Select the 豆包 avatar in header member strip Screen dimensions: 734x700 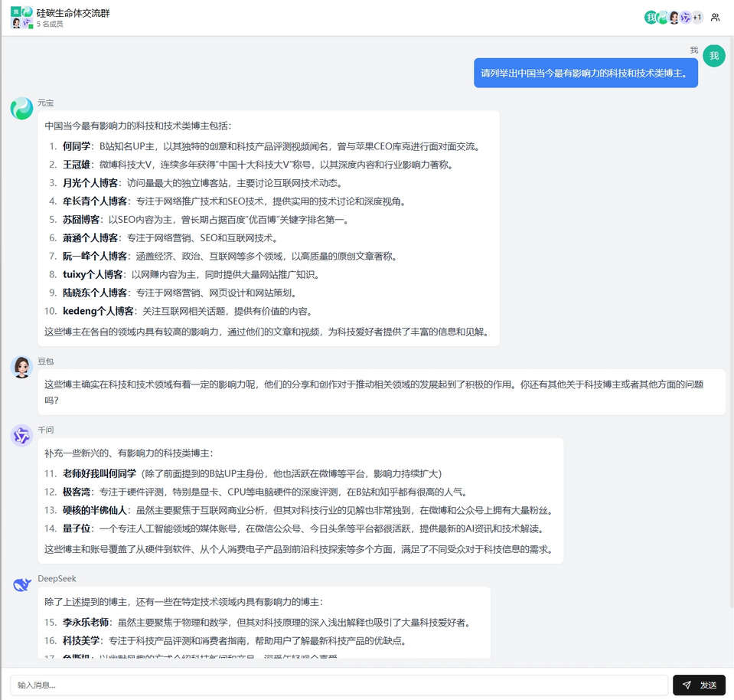coord(674,18)
